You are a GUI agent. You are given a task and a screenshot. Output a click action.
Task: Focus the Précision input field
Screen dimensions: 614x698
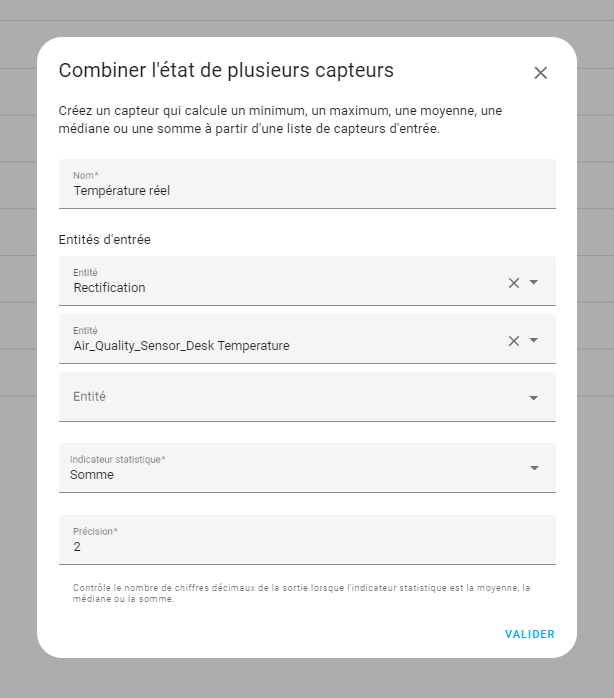click(x=300, y=546)
